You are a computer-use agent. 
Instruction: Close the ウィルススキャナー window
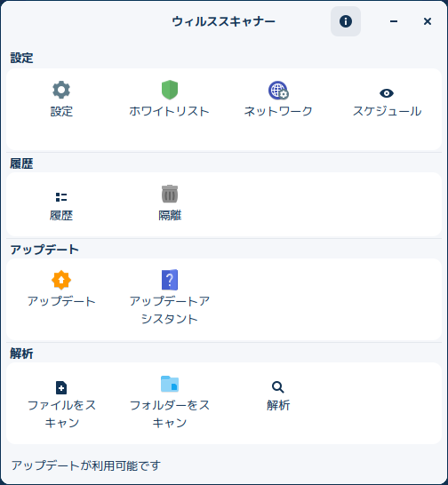coord(428,21)
